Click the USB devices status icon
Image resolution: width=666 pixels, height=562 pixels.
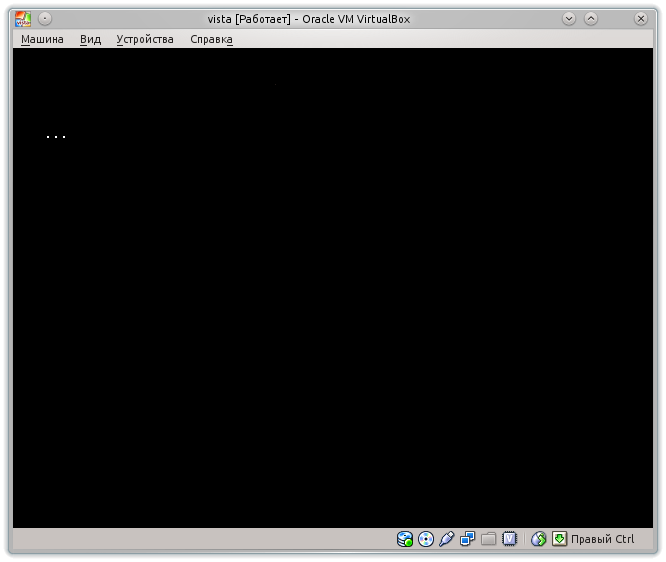point(447,539)
